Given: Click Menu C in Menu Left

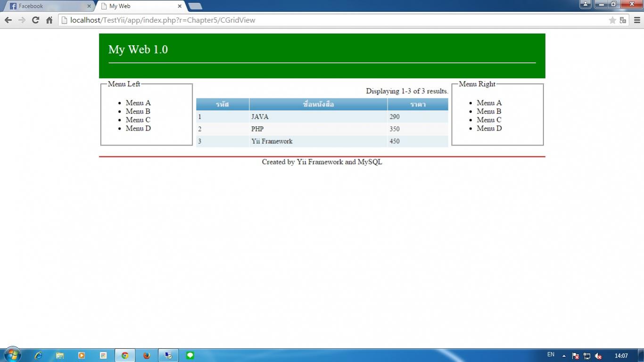Looking at the screenshot, I should tap(138, 120).
